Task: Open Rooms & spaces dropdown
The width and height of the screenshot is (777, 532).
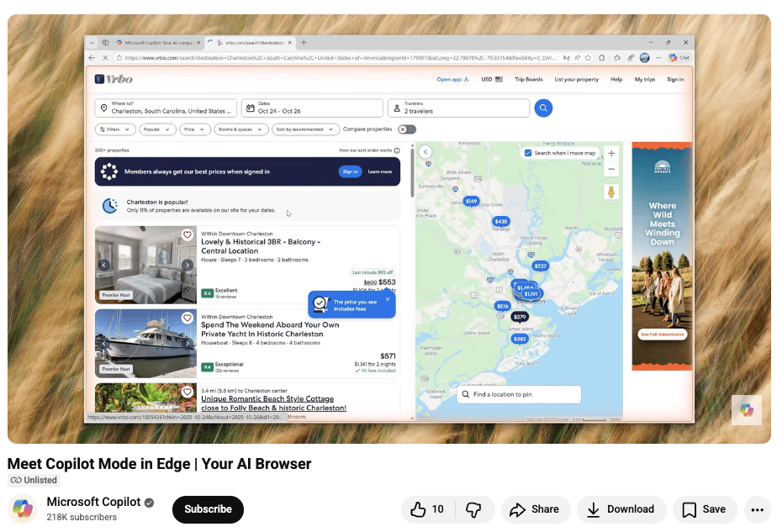Action: pyautogui.click(x=241, y=129)
